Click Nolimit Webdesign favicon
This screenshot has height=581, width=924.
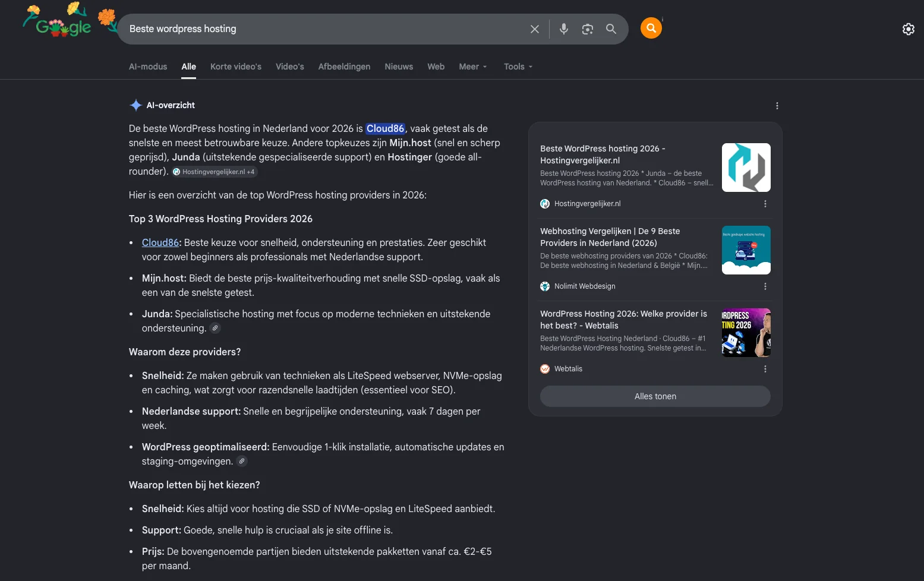point(545,286)
